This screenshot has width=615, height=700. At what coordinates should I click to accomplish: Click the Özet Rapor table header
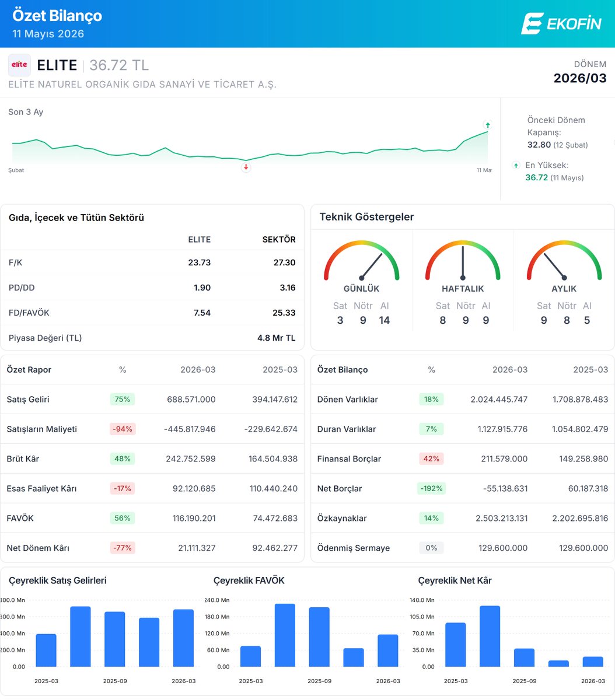(x=29, y=370)
